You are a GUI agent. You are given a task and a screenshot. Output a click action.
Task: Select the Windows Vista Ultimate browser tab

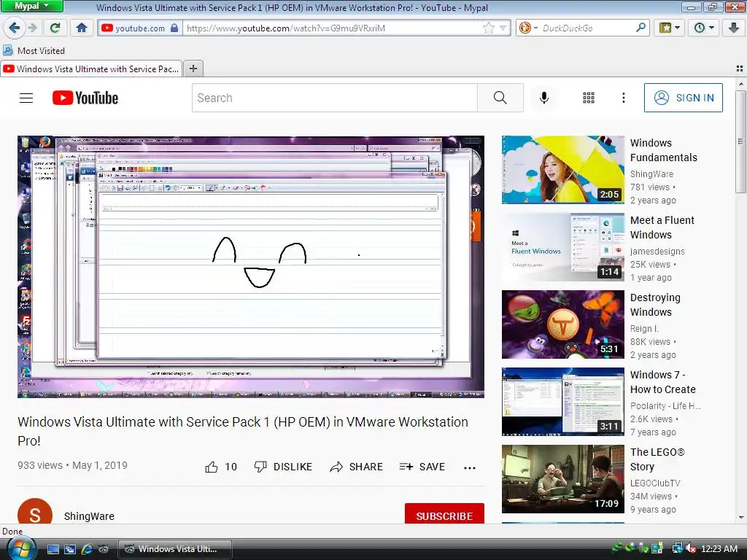[x=91, y=69]
